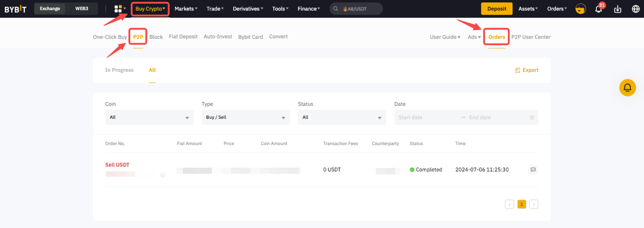
Task: Click the floating yellow bell button
Action: (x=627, y=88)
